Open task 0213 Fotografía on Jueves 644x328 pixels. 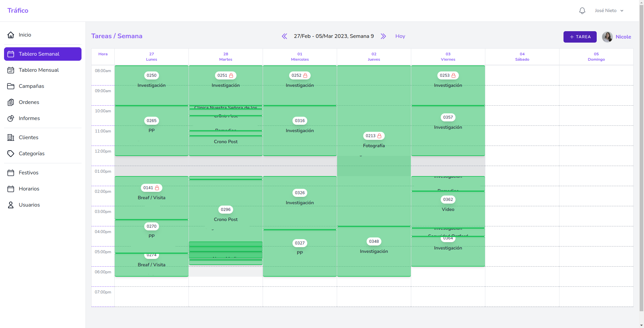tap(374, 141)
